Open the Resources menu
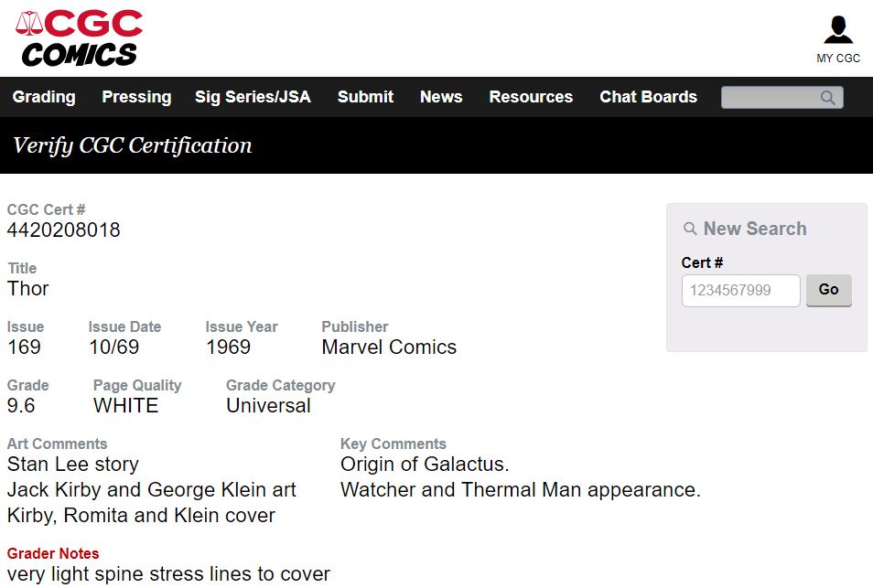The image size is (873, 588). 531,97
